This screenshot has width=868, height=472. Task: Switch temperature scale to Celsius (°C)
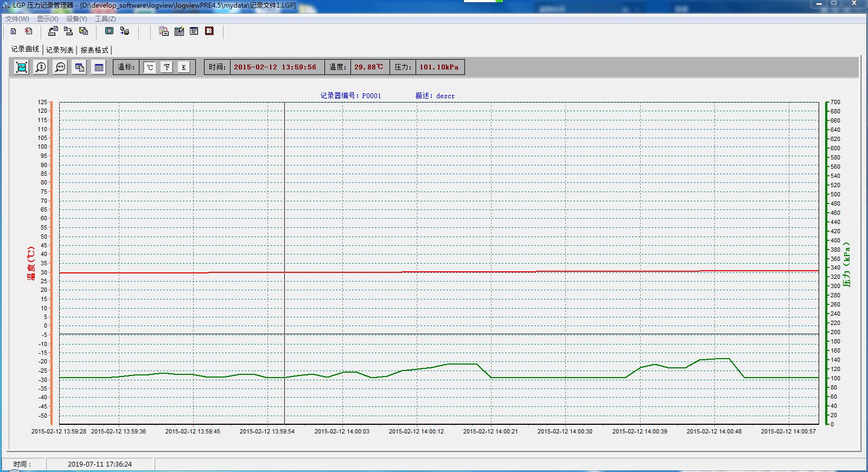coord(150,67)
